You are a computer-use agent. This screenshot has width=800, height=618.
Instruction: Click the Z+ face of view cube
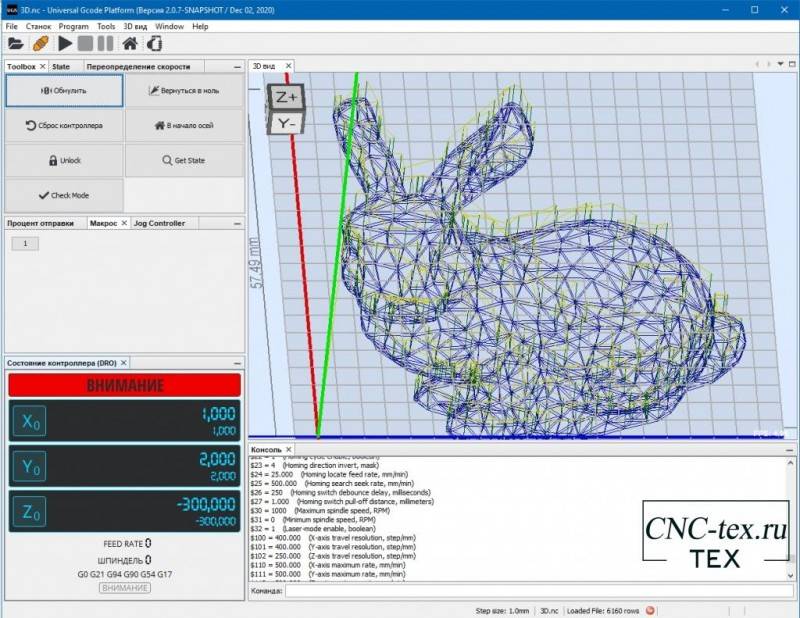(x=286, y=97)
